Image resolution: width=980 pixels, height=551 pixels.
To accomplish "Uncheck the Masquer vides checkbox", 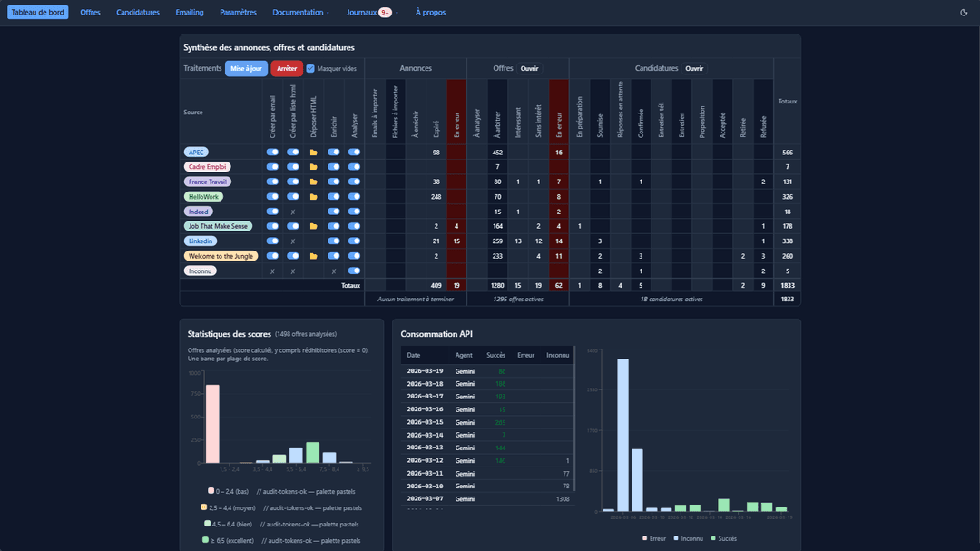I will pos(310,69).
